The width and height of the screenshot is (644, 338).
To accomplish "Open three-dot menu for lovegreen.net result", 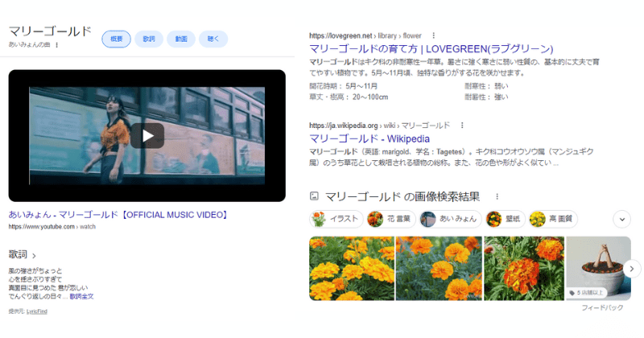I will [x=433, y=35].
